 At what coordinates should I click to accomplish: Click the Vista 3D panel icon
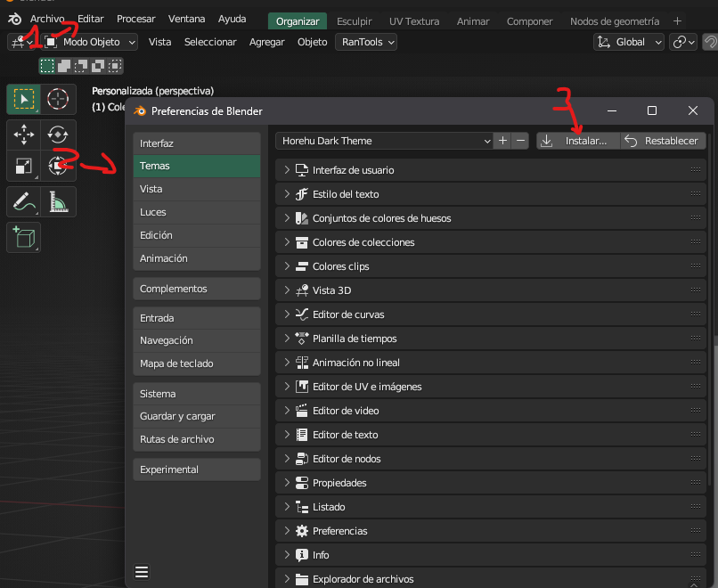pyautogui.click(x=302, y=290)
